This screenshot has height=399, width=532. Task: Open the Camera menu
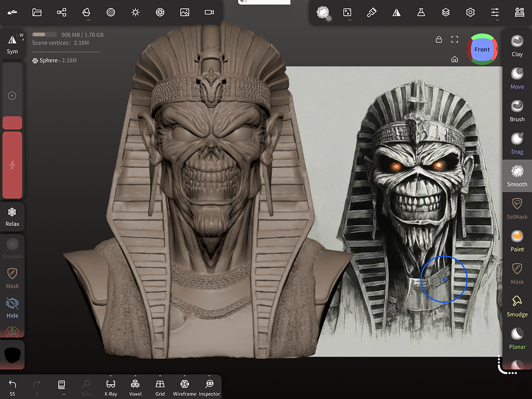[x=209, y=12]
